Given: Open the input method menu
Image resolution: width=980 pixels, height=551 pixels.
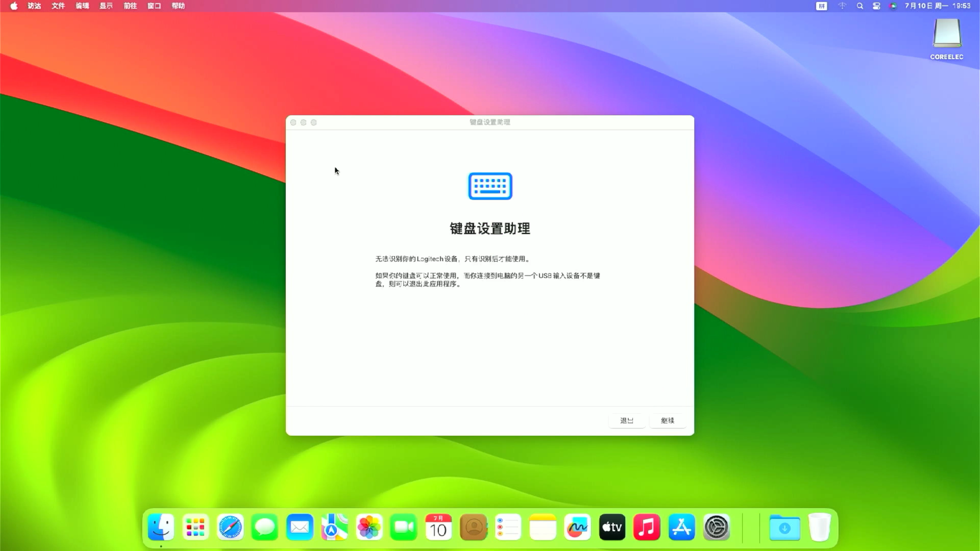Looking at the screenshot, I should click(x=821, y=6).
